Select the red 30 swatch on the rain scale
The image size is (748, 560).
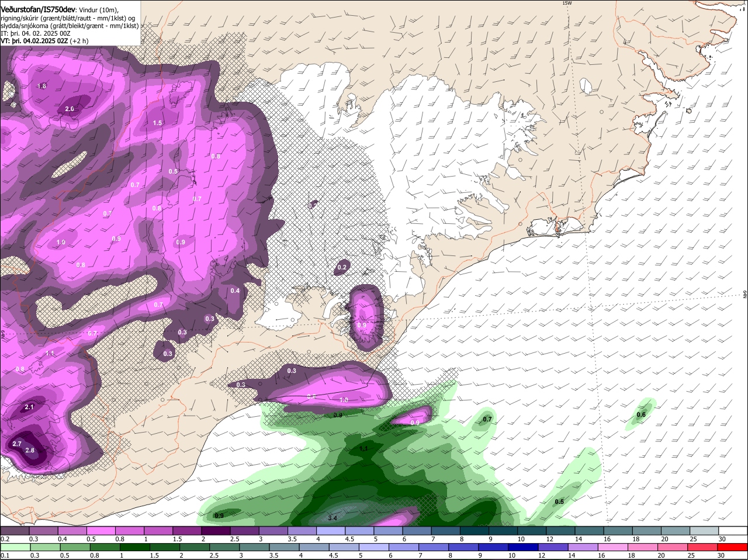coord(733,548)
